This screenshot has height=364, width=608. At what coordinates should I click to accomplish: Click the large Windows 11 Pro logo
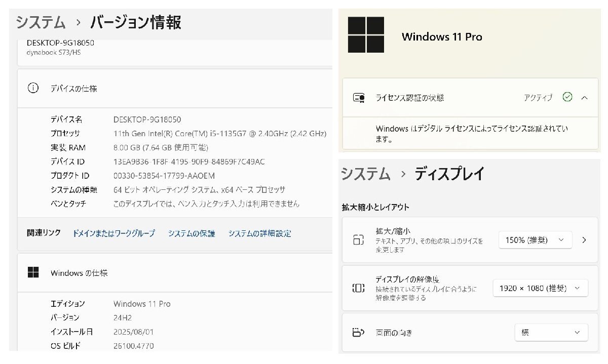[366, 34]
